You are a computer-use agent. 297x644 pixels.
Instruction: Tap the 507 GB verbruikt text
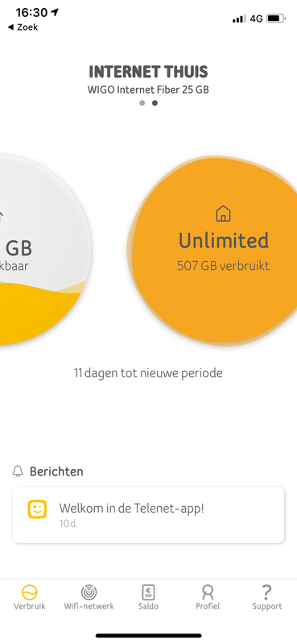click(x=223, y=266)
